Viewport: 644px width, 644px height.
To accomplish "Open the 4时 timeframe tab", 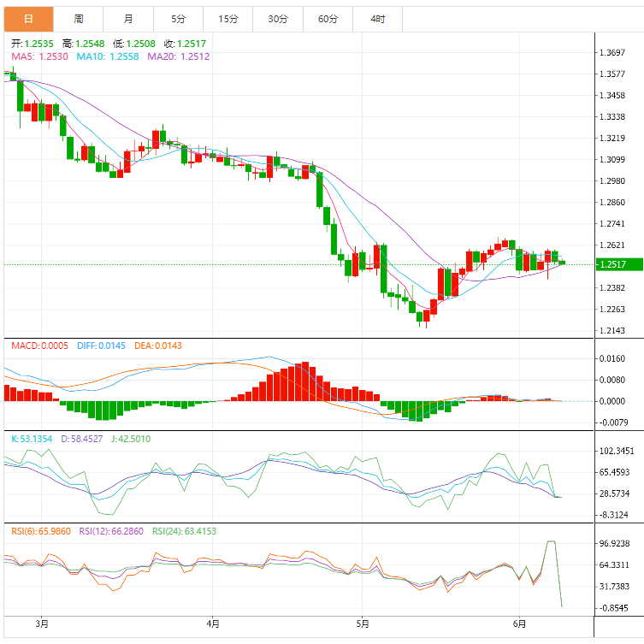I will point(378,19).
